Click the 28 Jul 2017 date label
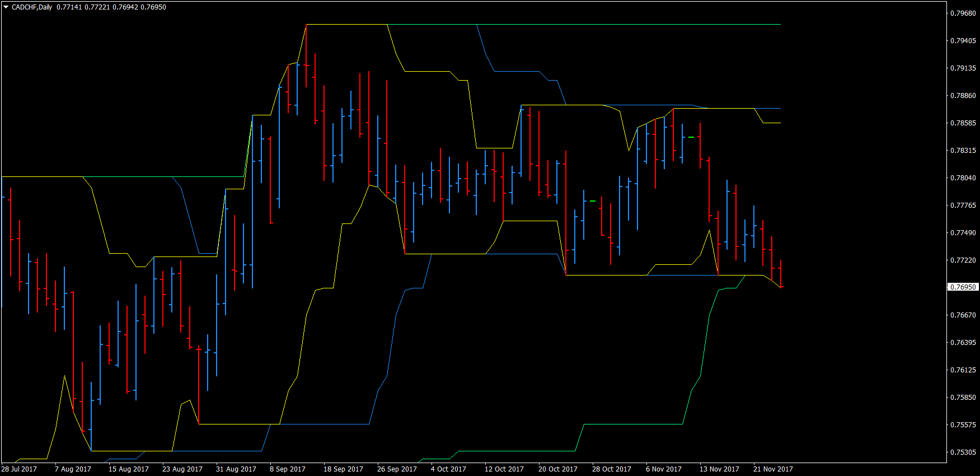The width and height of the screenshot is (980, 476). [19, 469]
